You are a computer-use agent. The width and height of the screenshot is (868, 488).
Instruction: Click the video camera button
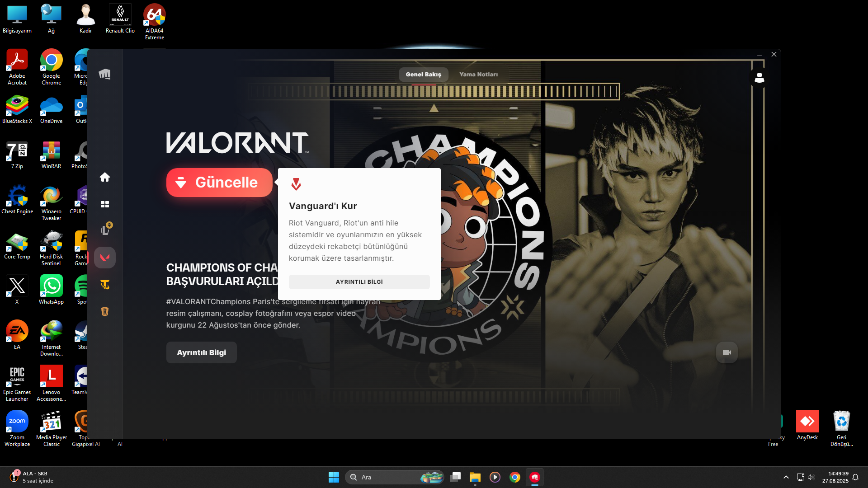coord(727,352)
